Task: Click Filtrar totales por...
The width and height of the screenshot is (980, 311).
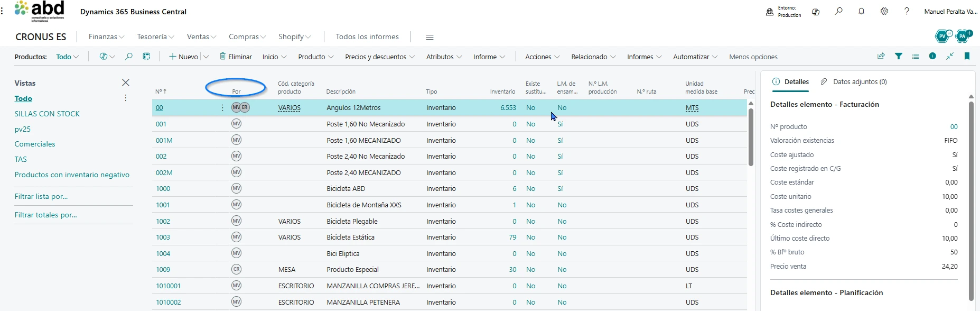Action: click(x=45, y=215)
